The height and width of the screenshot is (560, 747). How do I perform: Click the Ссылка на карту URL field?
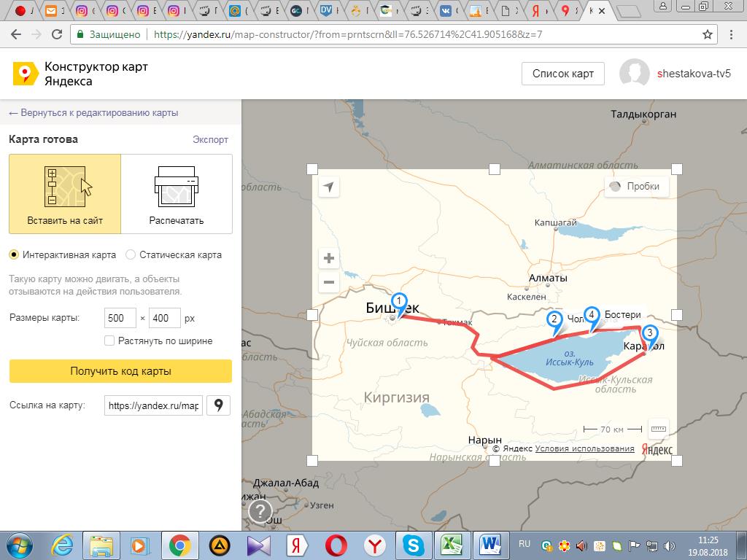click(153, 405)
